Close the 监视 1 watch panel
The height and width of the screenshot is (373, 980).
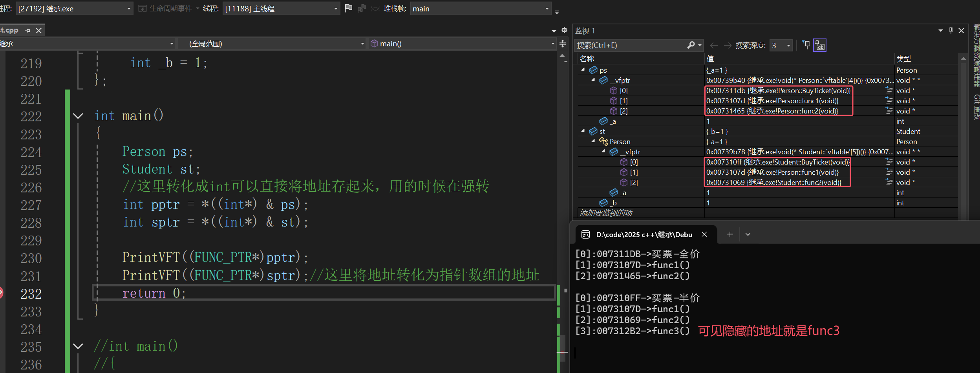pos(961,30)
